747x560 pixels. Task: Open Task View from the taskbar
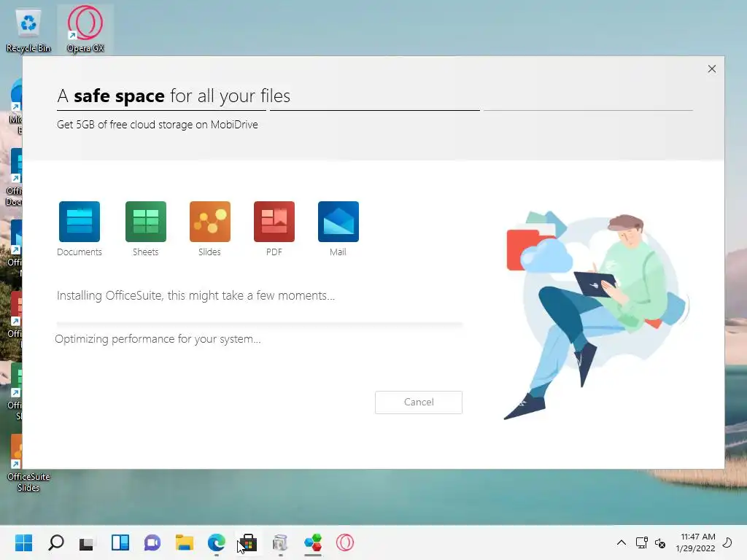pos(88,542)
